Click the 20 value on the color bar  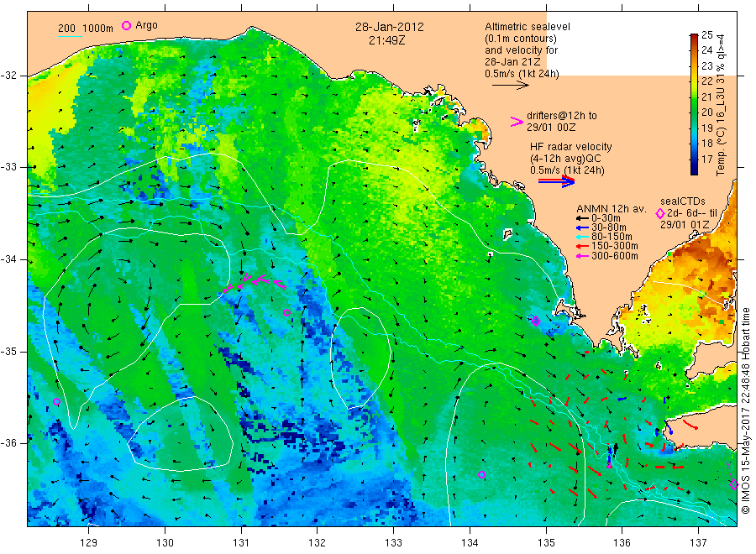706,112
